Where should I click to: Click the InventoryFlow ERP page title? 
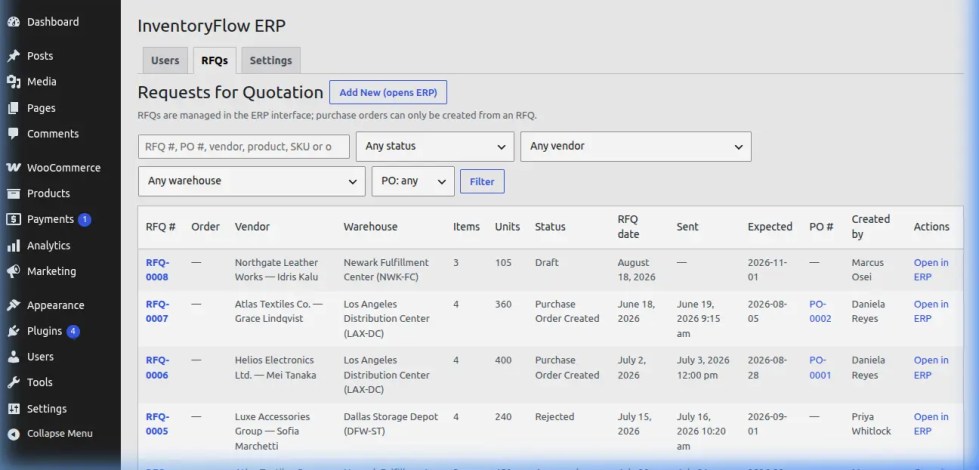pos(212,26)
